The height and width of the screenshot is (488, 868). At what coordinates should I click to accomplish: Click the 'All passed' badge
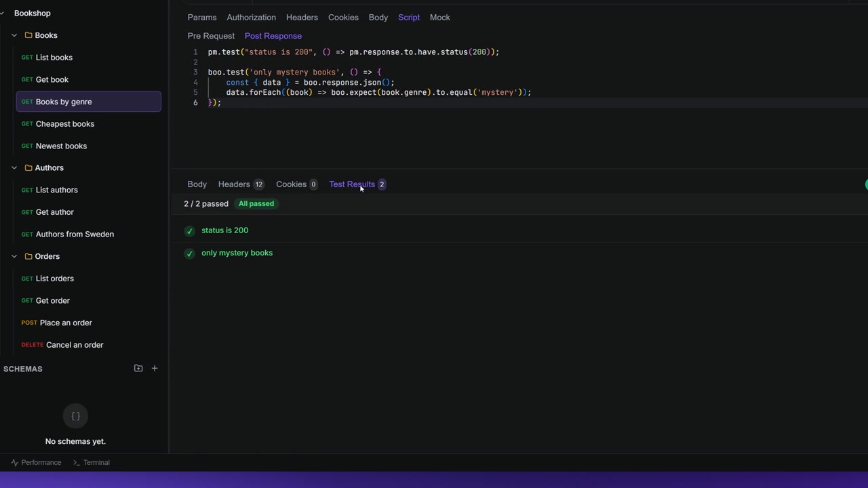(x=256, y=203)
